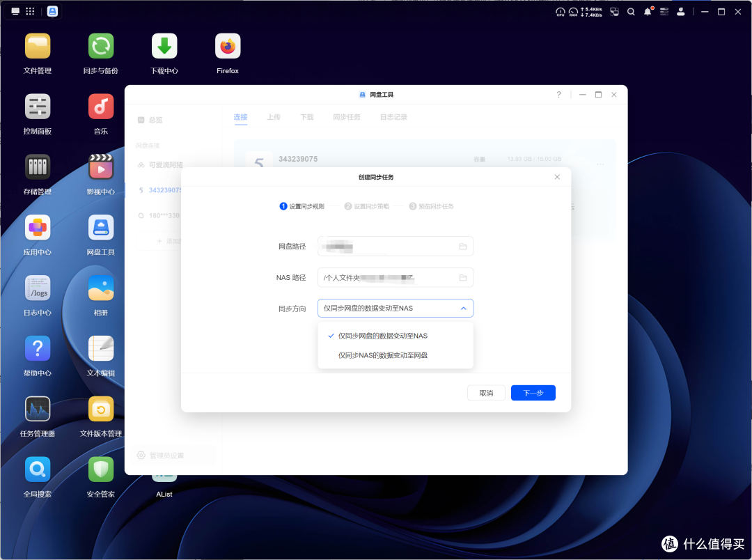Image resolution: width=752 pixels, height=560 pixels.
Task: Close the 创建同步任务 dialog
Action: click(x=557, y=177)
